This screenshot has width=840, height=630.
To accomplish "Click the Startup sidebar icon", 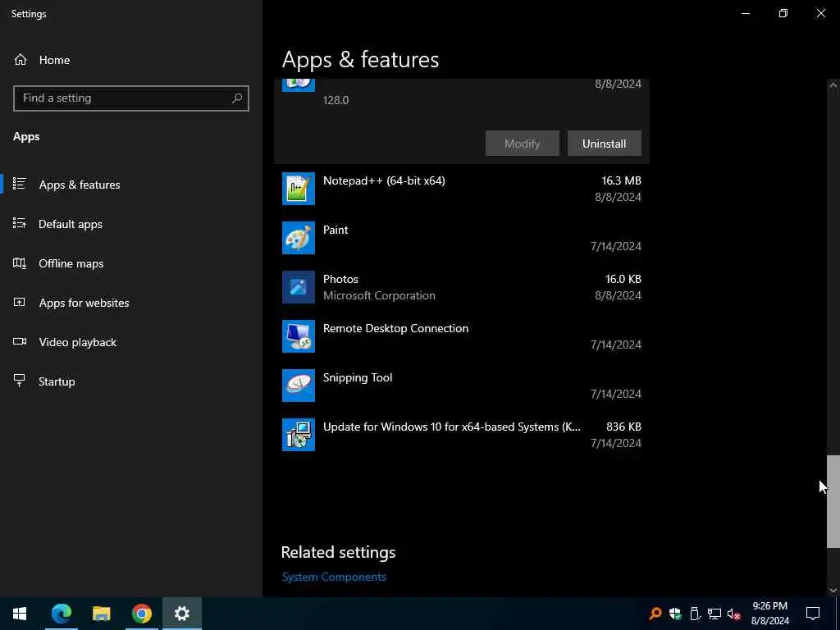I will click(20, 381).
